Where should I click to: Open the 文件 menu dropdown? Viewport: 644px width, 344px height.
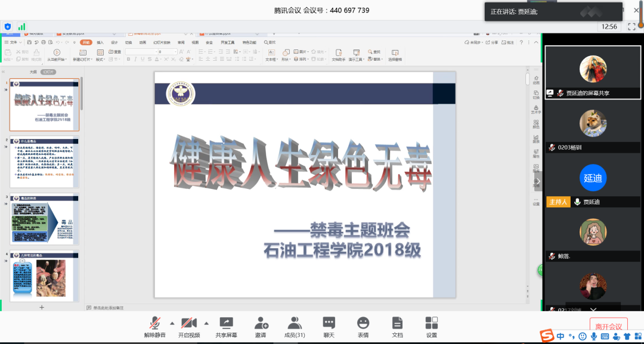tap(14, 42)
